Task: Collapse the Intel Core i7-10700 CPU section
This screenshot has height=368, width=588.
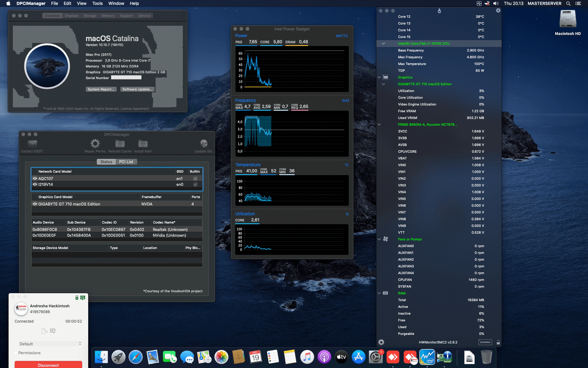Action: (383, 43)
